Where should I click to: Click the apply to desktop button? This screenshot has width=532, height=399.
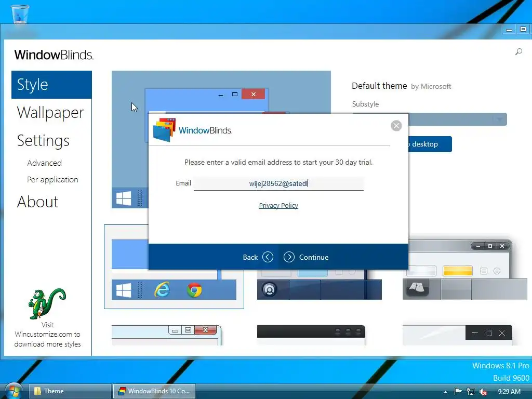(430, 144)
